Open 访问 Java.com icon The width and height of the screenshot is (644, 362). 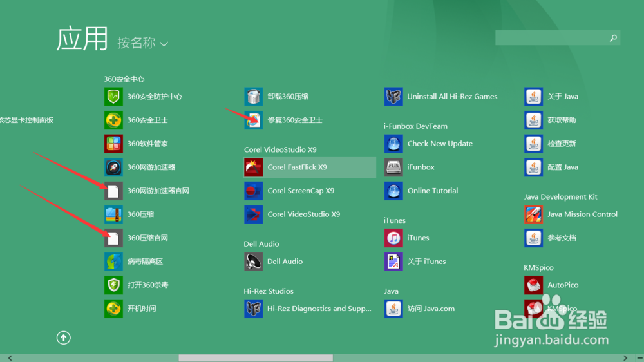coord(393,309)
